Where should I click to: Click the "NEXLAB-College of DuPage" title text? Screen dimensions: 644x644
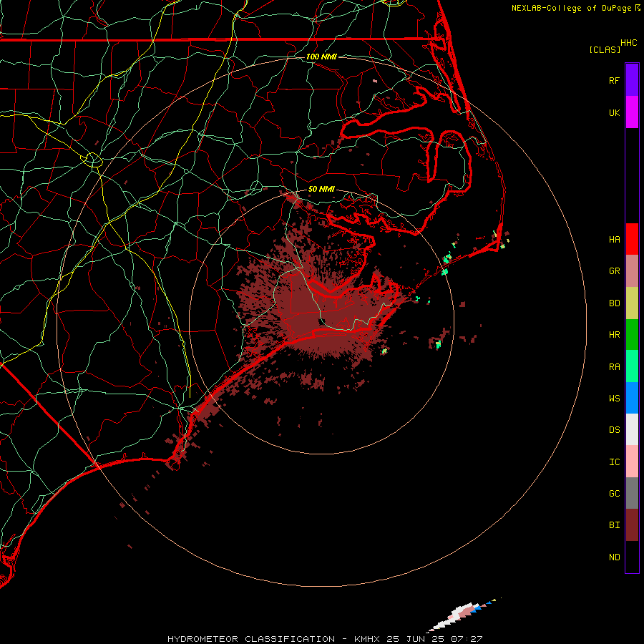[571, 8]
